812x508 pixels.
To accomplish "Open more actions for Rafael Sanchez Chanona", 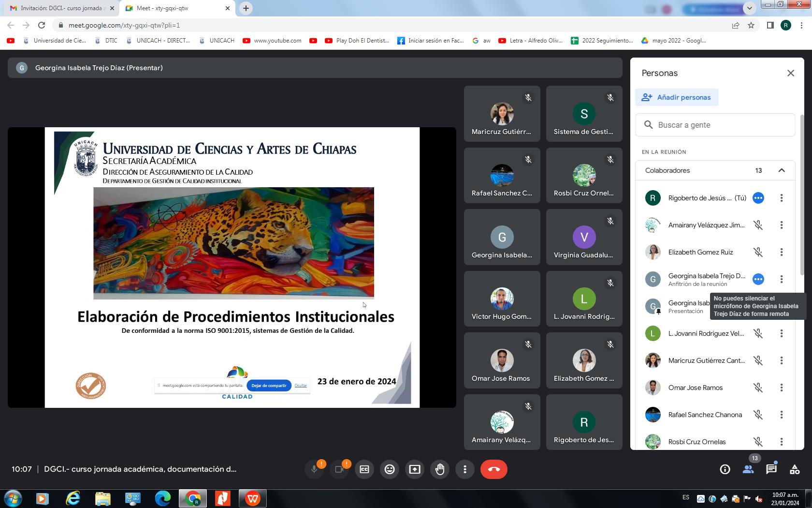I will tap(782, 415).
